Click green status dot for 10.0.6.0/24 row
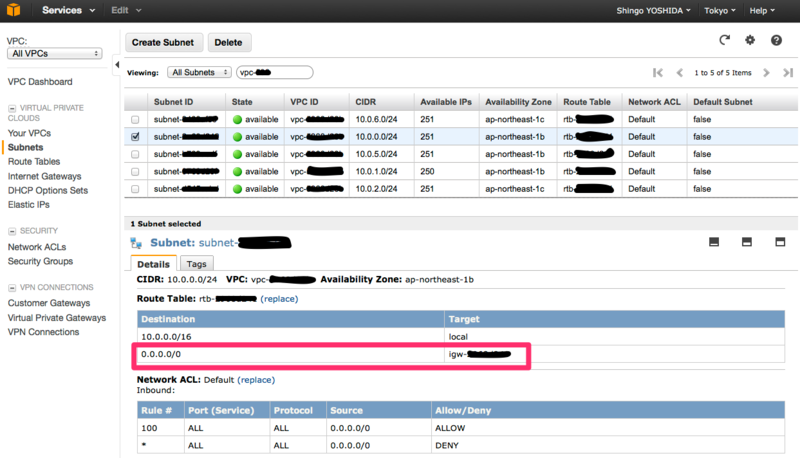 tap(237, 120)
